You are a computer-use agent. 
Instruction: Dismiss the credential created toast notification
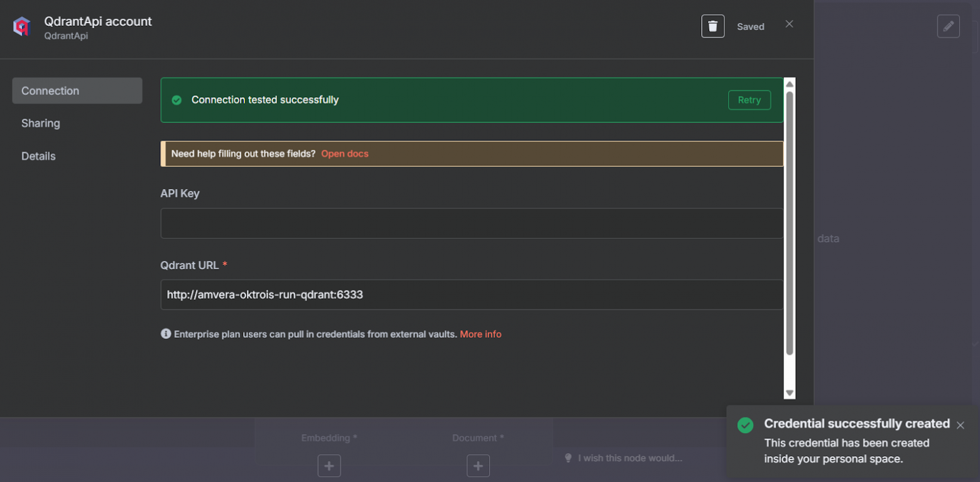pyautogui.click(x=960, y=426)
